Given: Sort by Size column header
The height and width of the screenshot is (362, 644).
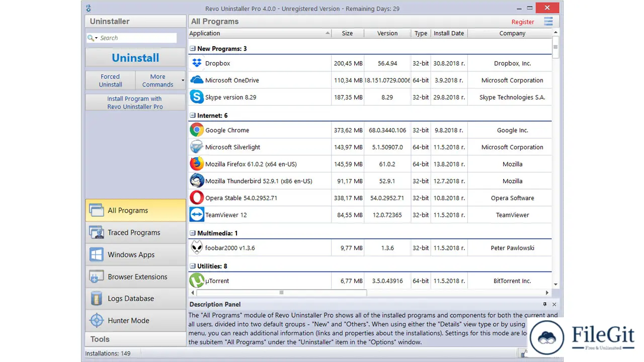Looking at the screenshot, I should 347,33.
